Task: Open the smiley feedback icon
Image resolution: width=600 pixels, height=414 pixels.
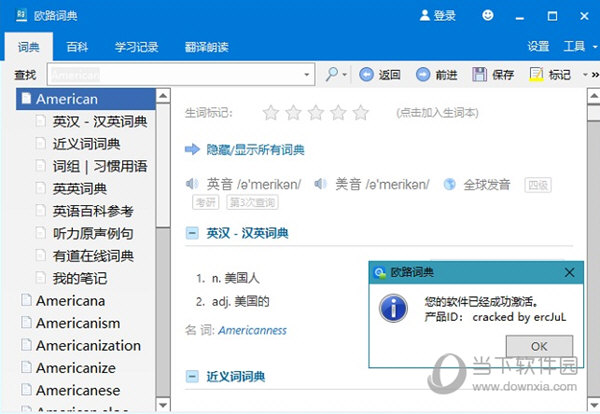Action: pyautogui.click(x=488, y=15)
